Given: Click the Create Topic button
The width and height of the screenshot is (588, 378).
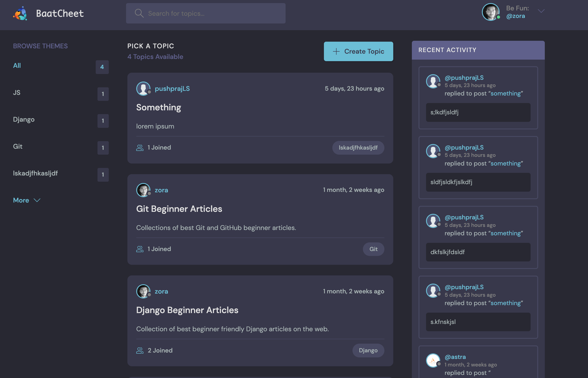Looking at the screenshot, I should pyautogui.click(x=358, y=51).
